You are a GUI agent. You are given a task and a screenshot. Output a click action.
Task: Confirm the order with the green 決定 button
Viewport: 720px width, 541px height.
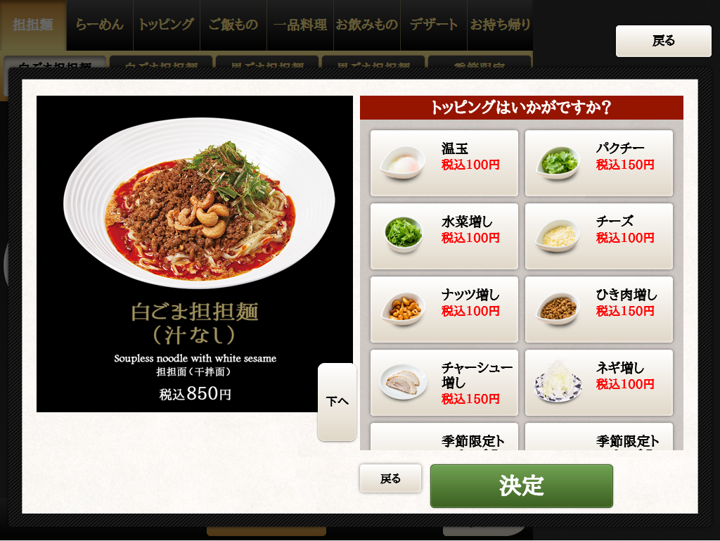click(521, 486)
